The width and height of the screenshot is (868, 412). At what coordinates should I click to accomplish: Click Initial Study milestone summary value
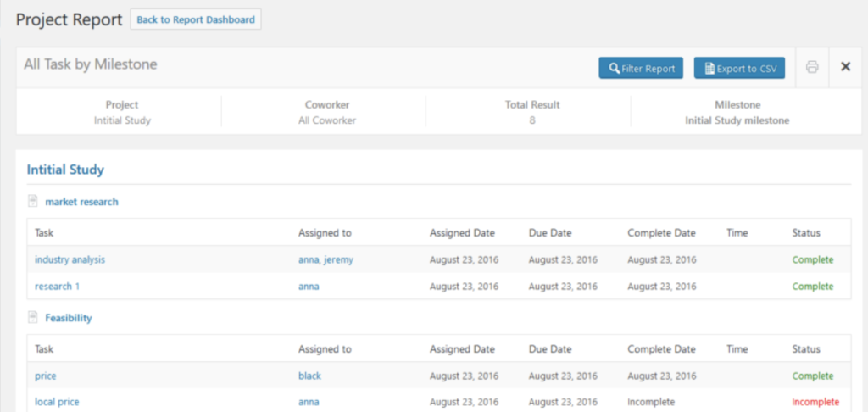pyautogui.click(x=737, y=120)
